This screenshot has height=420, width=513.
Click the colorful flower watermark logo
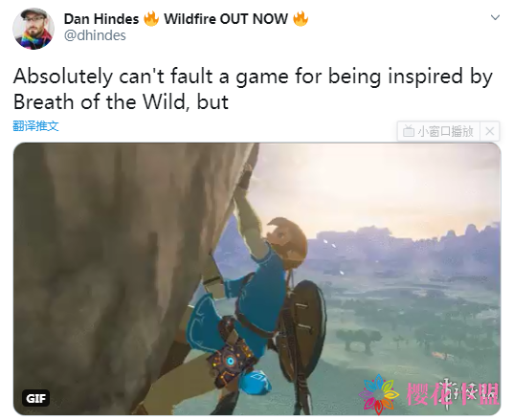click(x=379, y=395)
